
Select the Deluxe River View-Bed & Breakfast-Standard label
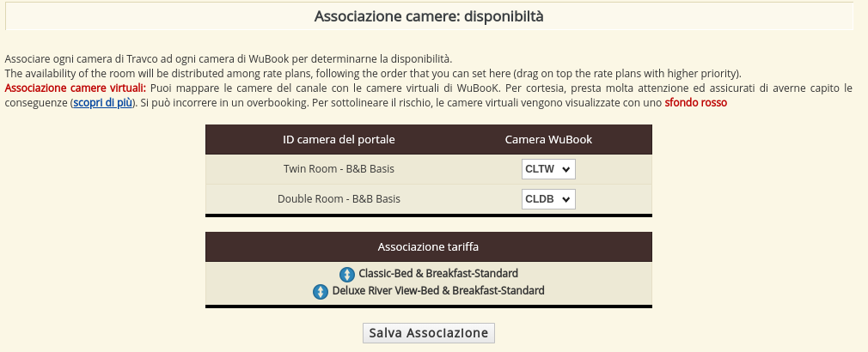438,291
